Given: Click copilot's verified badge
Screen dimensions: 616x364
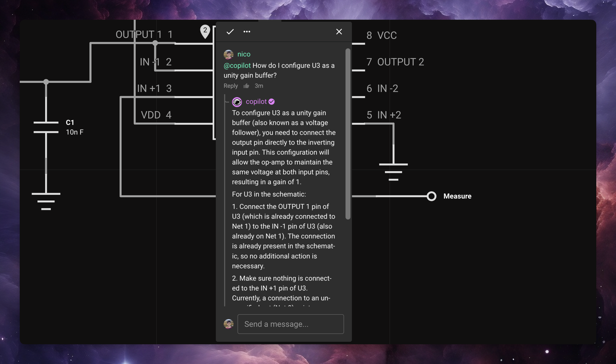Looking at the screenshot, I should click(271, 101).
